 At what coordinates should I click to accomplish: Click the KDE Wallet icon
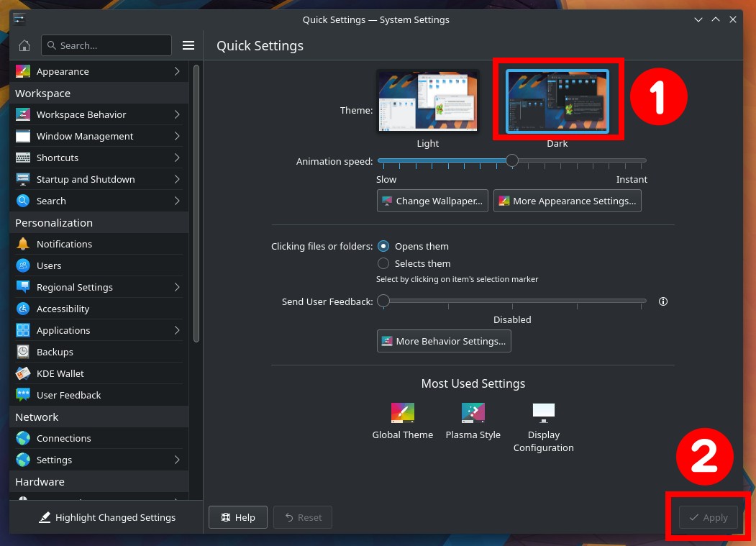click(23, 373)
